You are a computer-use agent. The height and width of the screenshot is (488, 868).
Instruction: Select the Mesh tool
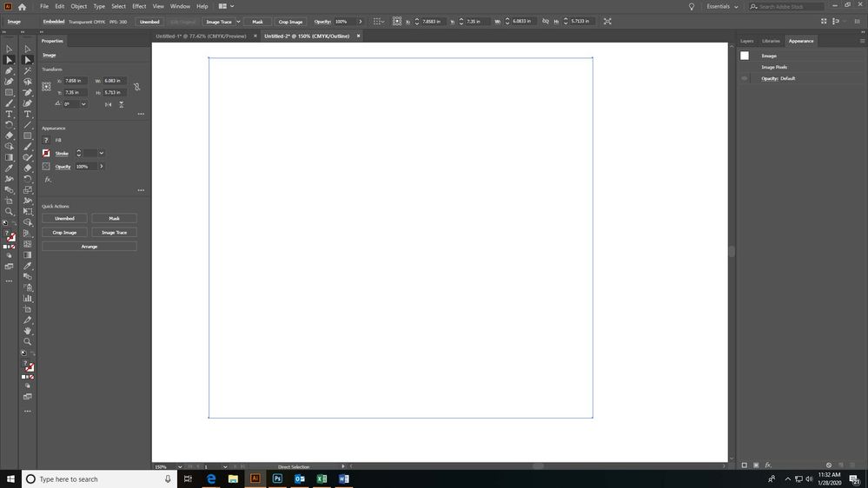coord(28,244)
